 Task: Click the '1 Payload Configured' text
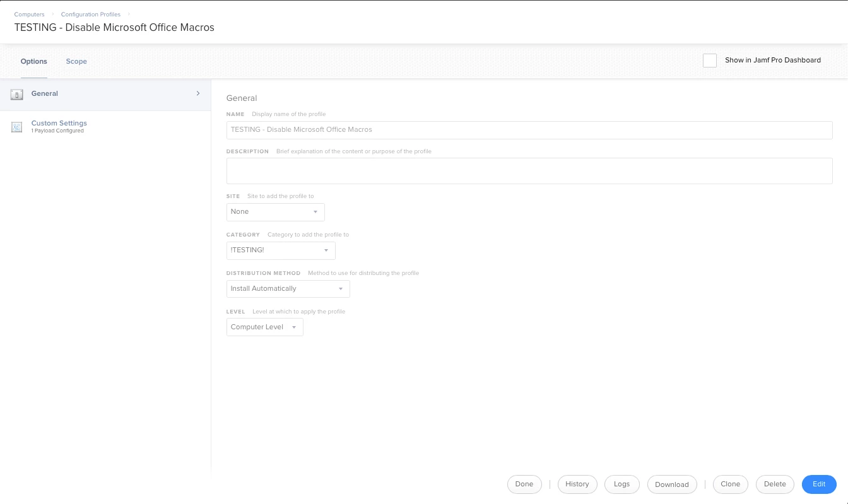tap(57, 131)
